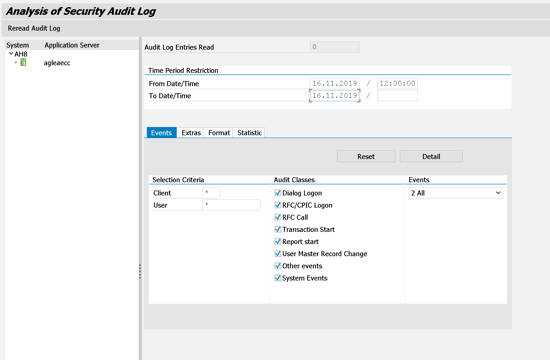Viewport: 550px width, 360px height.
Task: Click the green application server icon
Action: (x=23, y=62)
